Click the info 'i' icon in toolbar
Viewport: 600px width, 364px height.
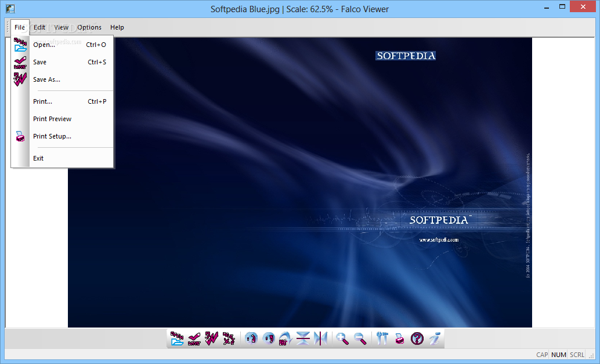coord(434,338)
